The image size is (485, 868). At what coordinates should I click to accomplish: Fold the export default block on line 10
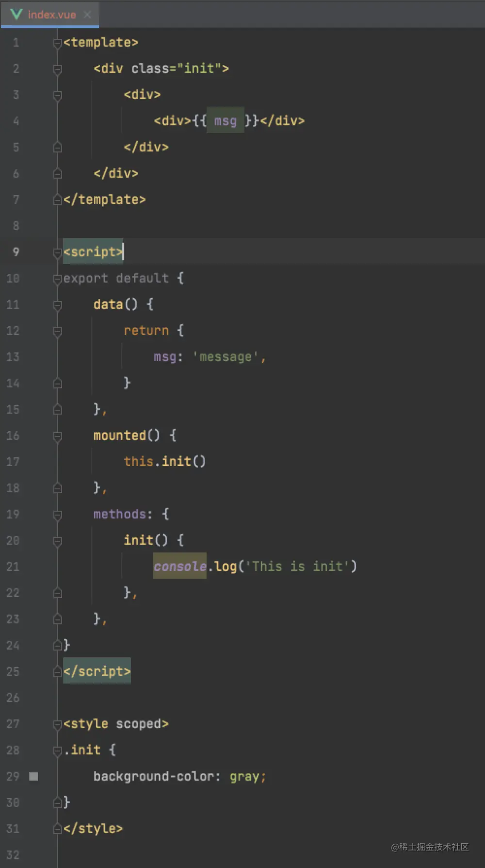(x=58, y=279)
